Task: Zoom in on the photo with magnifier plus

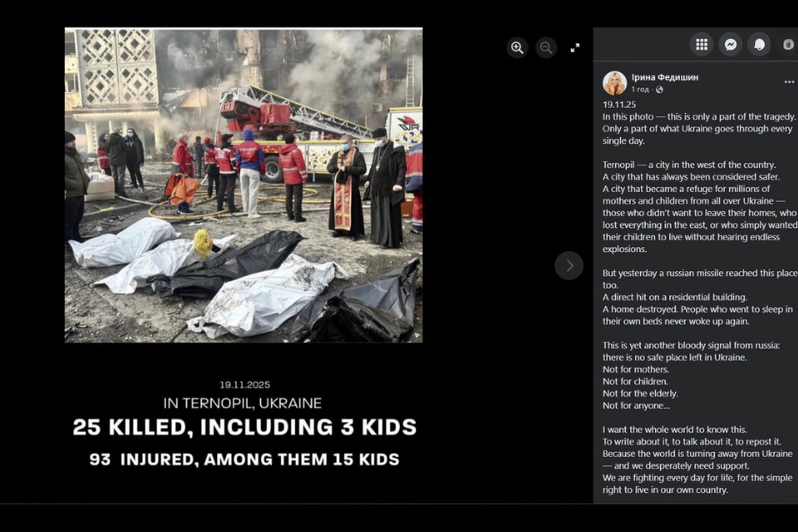Action: click(x=517, y=48)
